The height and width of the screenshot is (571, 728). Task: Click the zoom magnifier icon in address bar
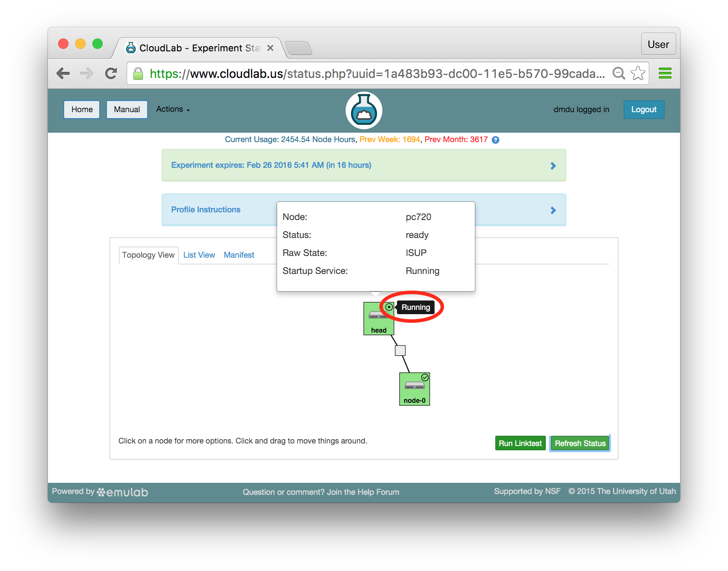tap(619, 74)
